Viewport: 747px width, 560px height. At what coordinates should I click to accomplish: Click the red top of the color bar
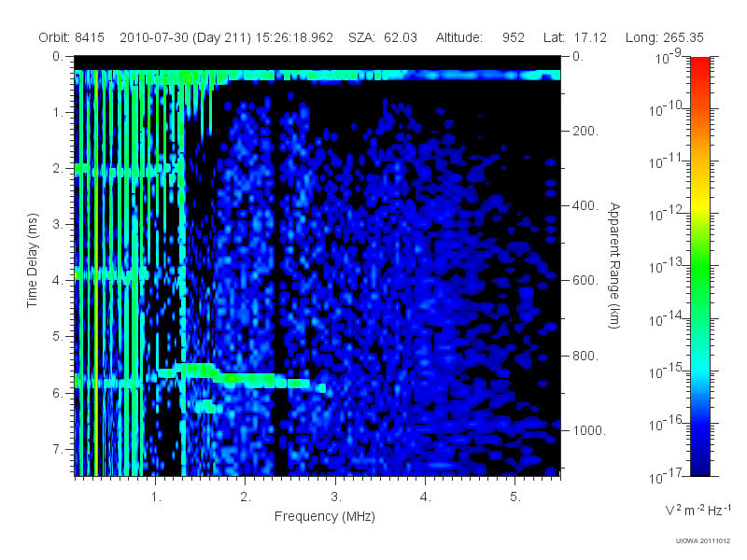(x=700, y=64)
